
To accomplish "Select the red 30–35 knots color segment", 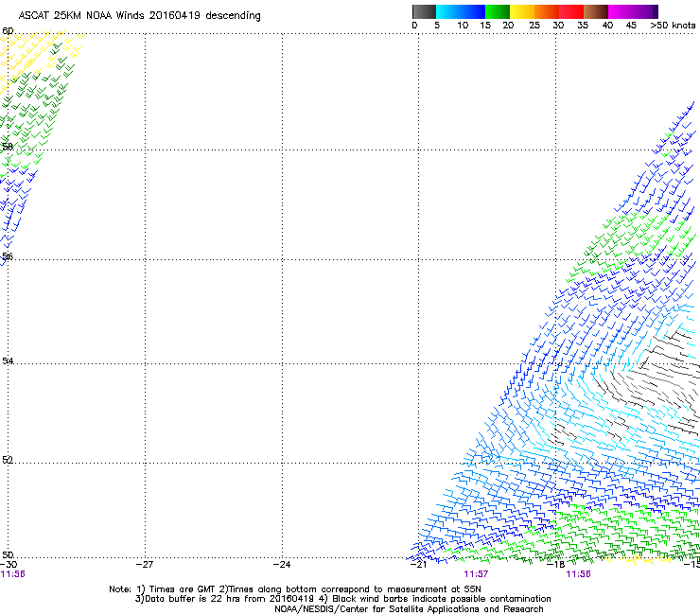I will coord(571,11).
